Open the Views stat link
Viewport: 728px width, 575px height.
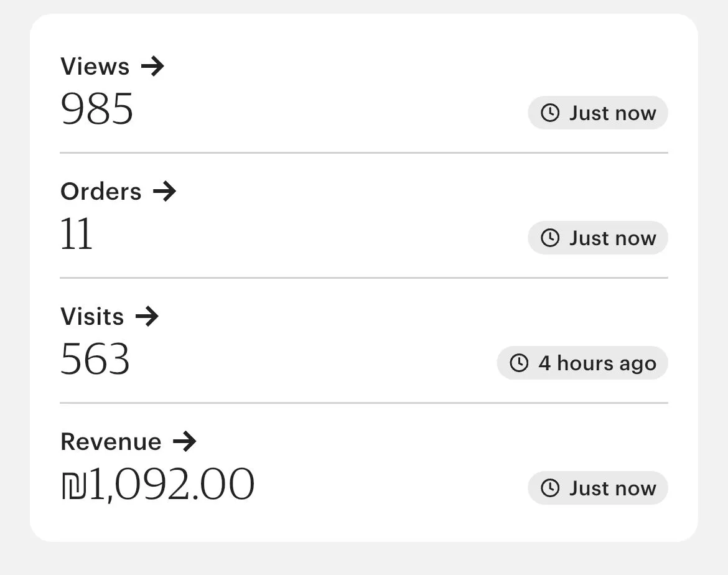95,66
